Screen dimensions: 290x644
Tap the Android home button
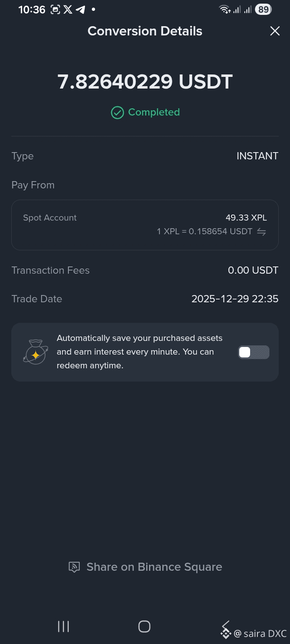pos(144,626)
